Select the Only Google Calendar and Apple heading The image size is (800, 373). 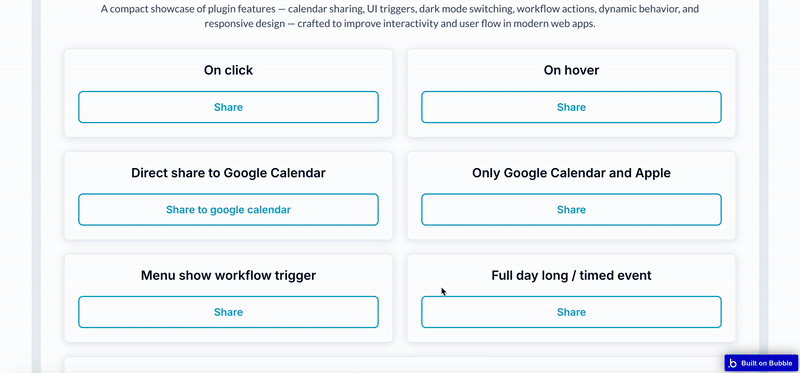tap(571, 173)
